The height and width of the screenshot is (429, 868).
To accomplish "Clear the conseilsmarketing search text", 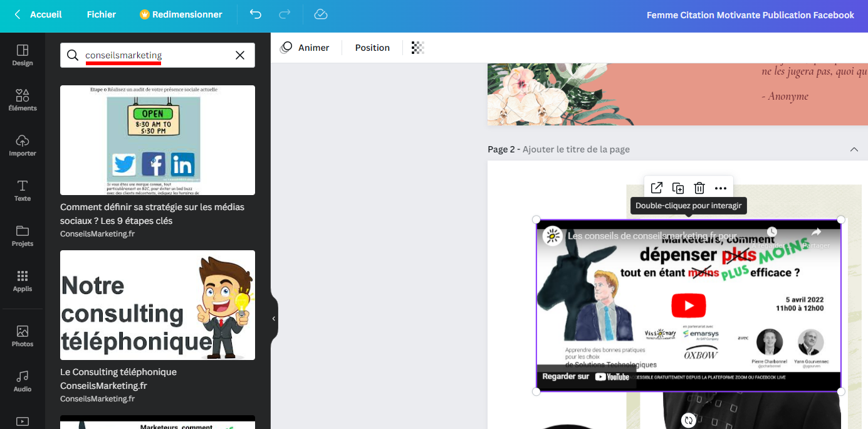I will point(240,55).
